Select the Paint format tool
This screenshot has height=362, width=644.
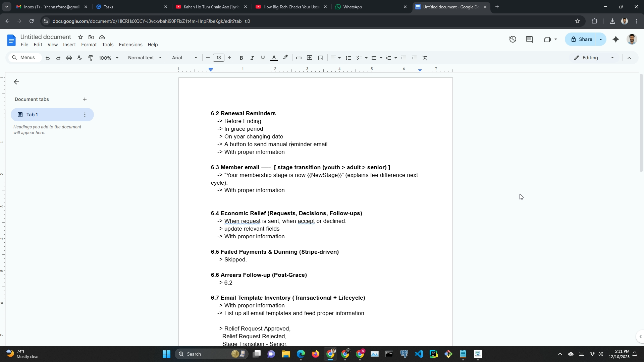pyautogui.click(x=90, y=58)
